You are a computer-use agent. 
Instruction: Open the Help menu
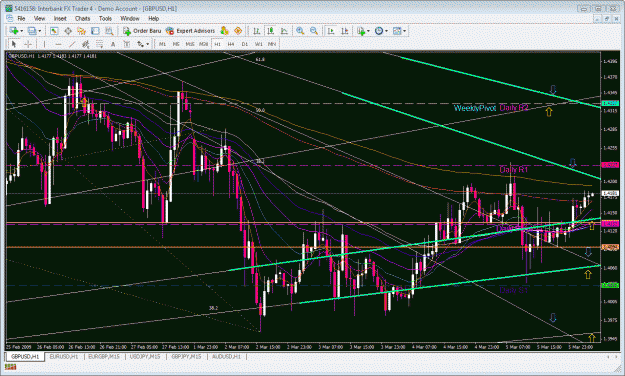coord(153,18)
